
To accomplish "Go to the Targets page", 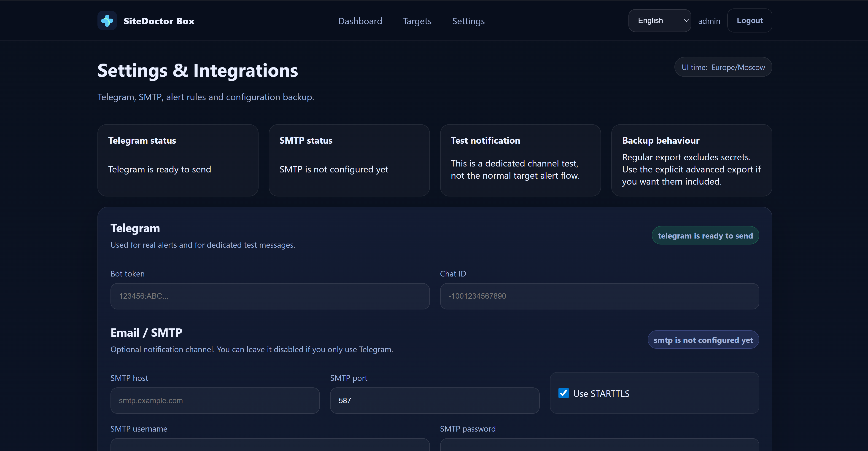I will pos(417,21).
